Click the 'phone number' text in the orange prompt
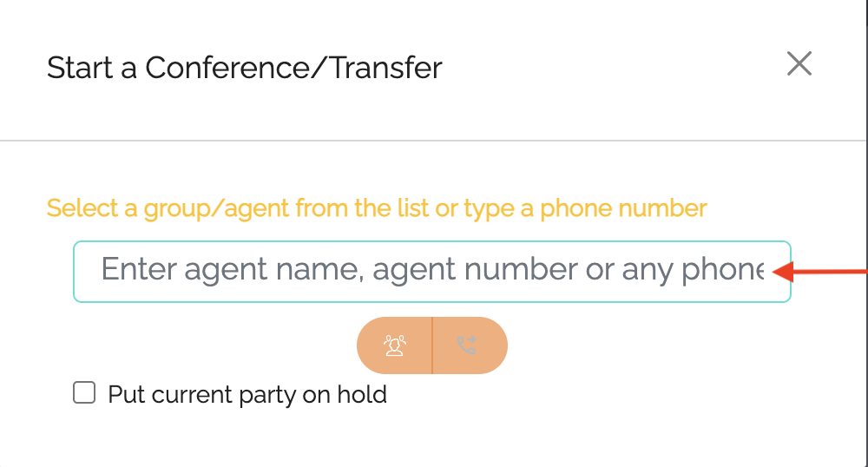The image size is (868, 467). click(623, 208)
